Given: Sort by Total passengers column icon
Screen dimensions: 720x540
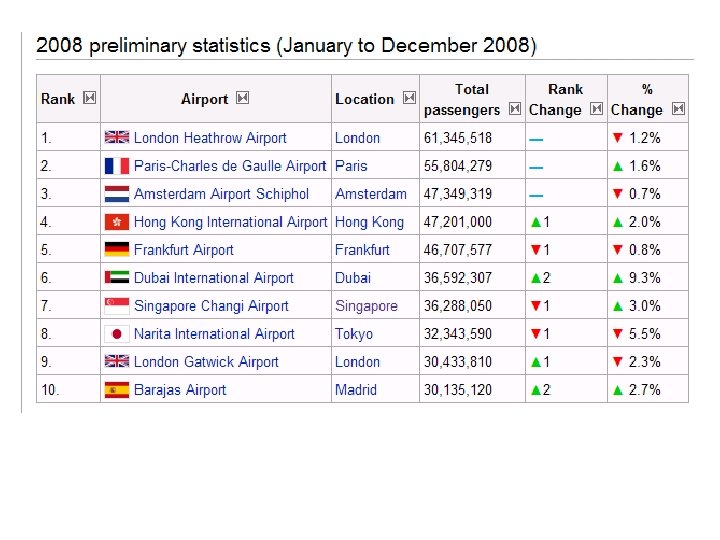Looking at the screenshot, I should pos(513,109).
